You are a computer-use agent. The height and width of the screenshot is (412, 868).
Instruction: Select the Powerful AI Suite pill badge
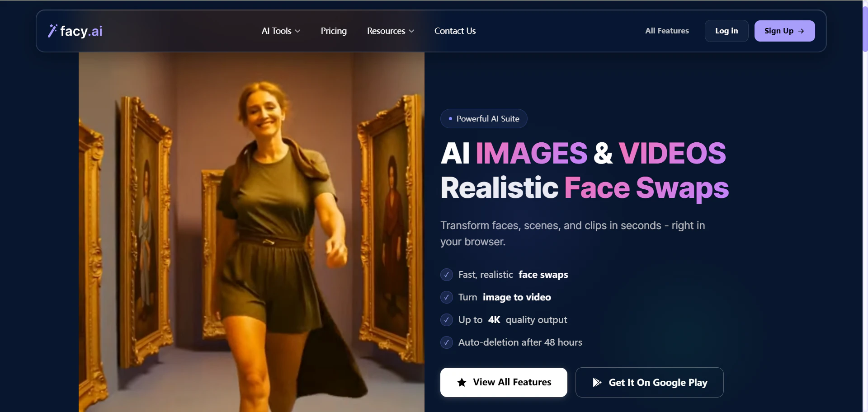(x=483, y=118)
